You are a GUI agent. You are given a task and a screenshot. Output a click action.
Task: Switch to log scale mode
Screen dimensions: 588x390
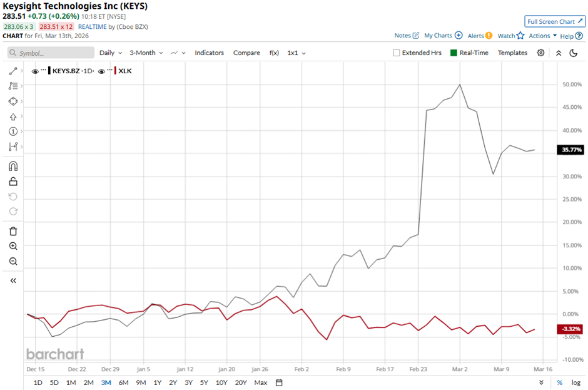coord(575,382)
